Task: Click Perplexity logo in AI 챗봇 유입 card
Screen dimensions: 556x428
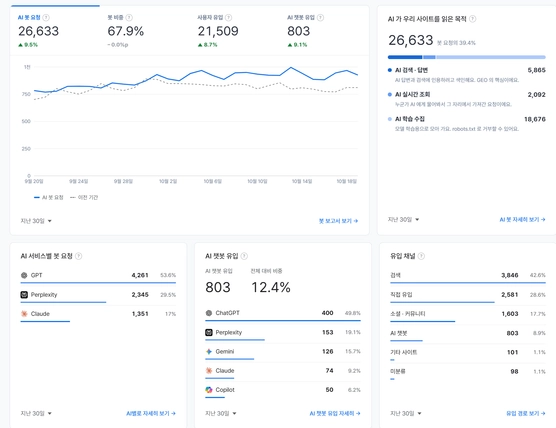Action: (209, 332)
